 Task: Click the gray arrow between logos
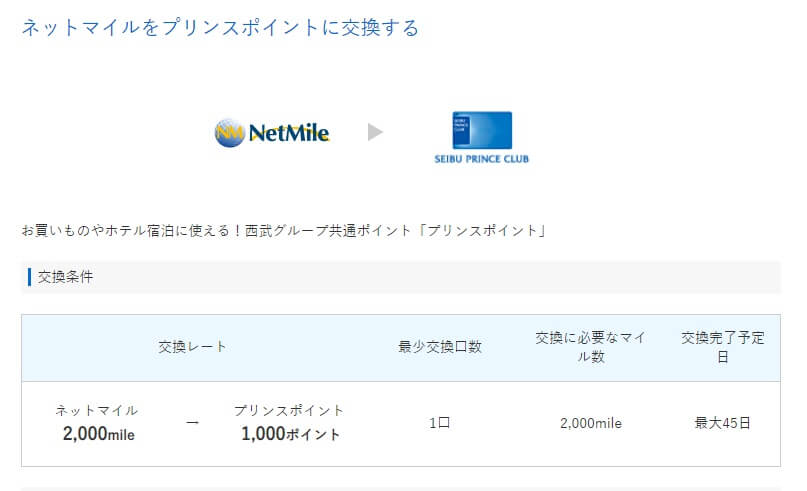[375, 132]
